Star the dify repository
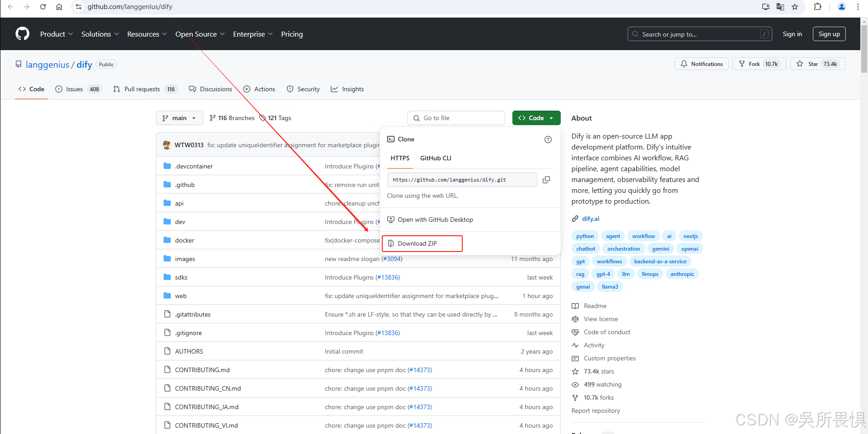This screenshot has height=434, width=868. pyautogui.click(x=818, y=64)
